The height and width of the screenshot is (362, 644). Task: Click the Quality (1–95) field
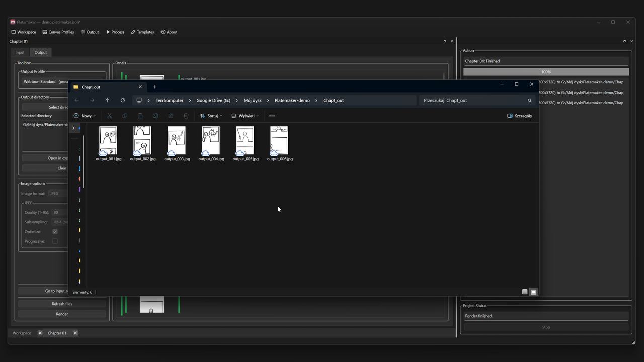pos(59,212)
